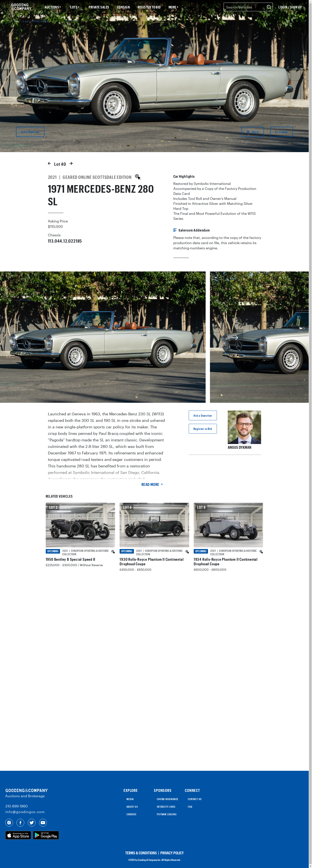The width and height of the screenshot is (312, 868).
Task: Open Private Sales menu item
Action: 99,7
